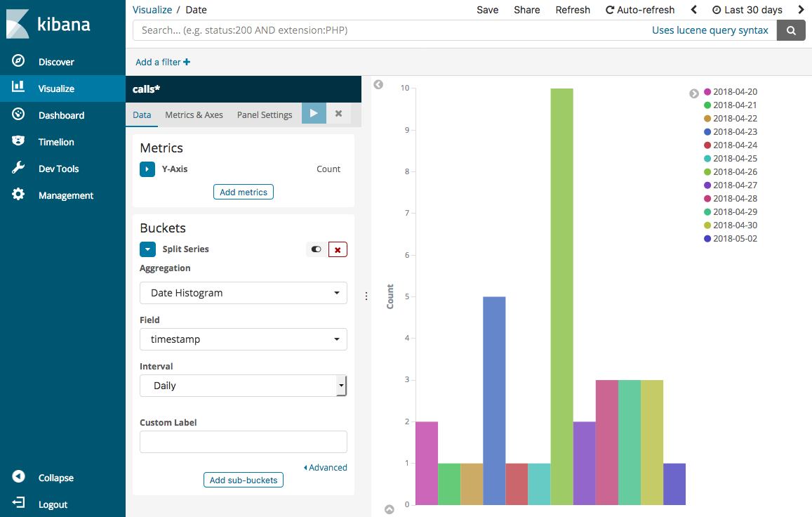Go to Management via gear icon
Viewport: 812px width, 517px height.
click(x=18, y=195)
